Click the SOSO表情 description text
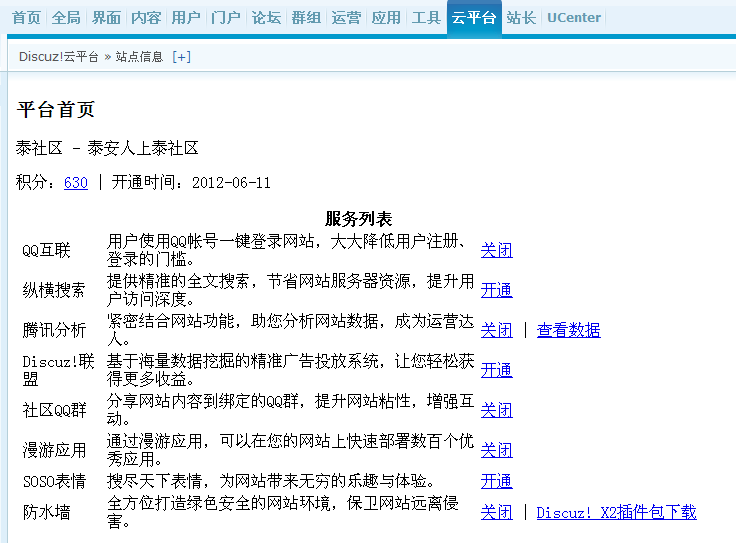Screen dimensions: 736x543 (x=273, y=481)
